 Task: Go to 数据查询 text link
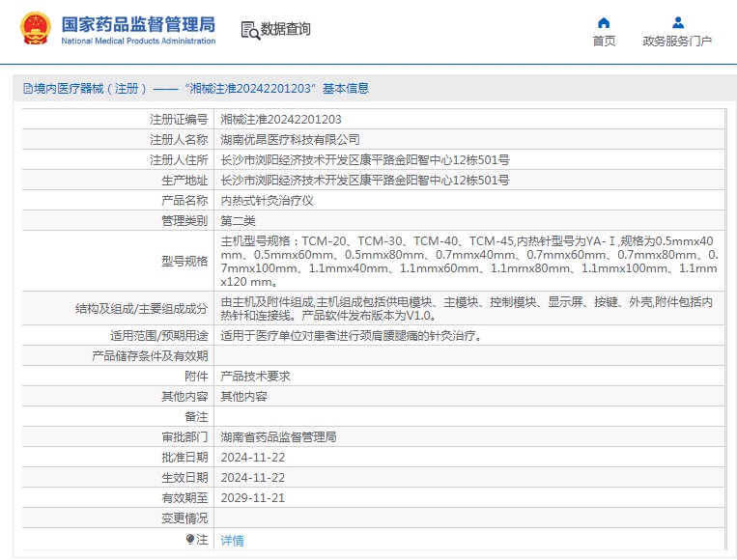tap(286, 30)
